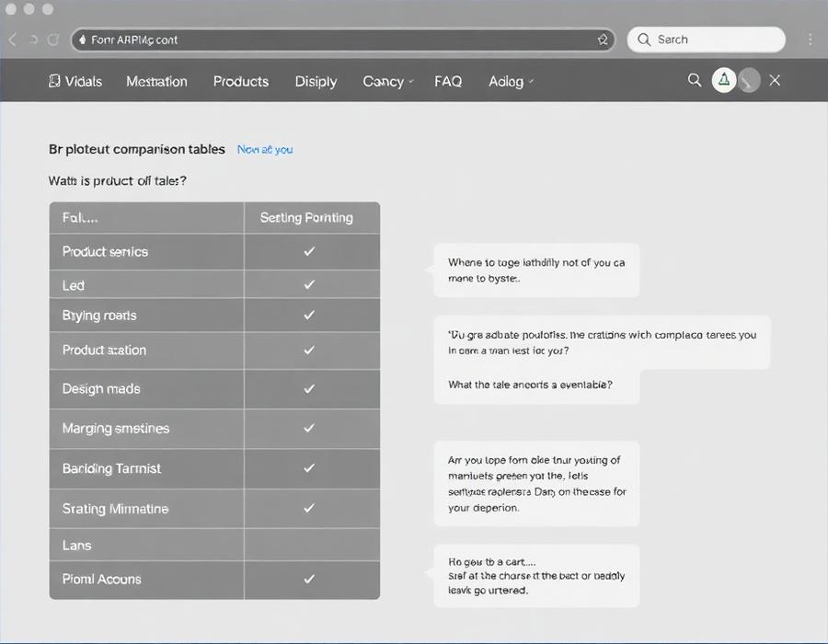828x644 pixels.
Task: Click the checkmark in the Pioml Acouns row
Action: [309, 579]
